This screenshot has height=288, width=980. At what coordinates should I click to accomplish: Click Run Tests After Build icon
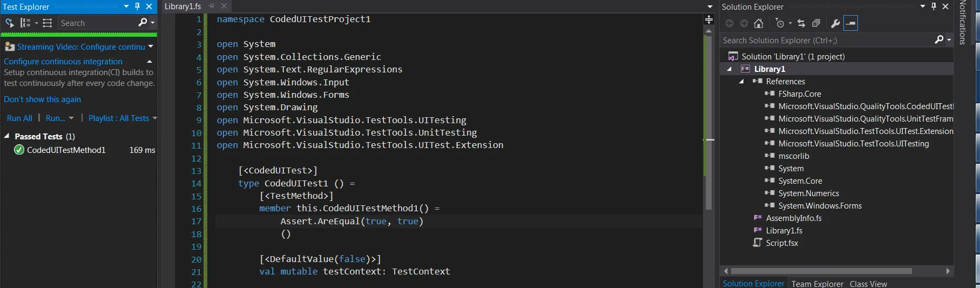coord(10,23)
